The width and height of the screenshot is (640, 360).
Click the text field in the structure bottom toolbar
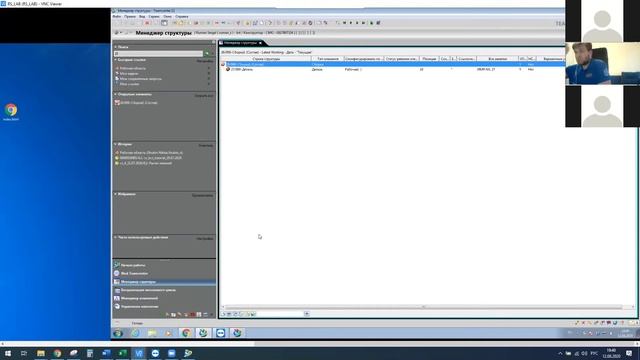pyautogui.click(x=280, y=314)
